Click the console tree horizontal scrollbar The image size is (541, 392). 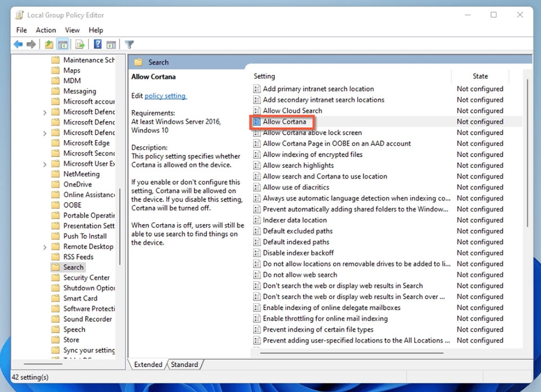pos(43,364)
